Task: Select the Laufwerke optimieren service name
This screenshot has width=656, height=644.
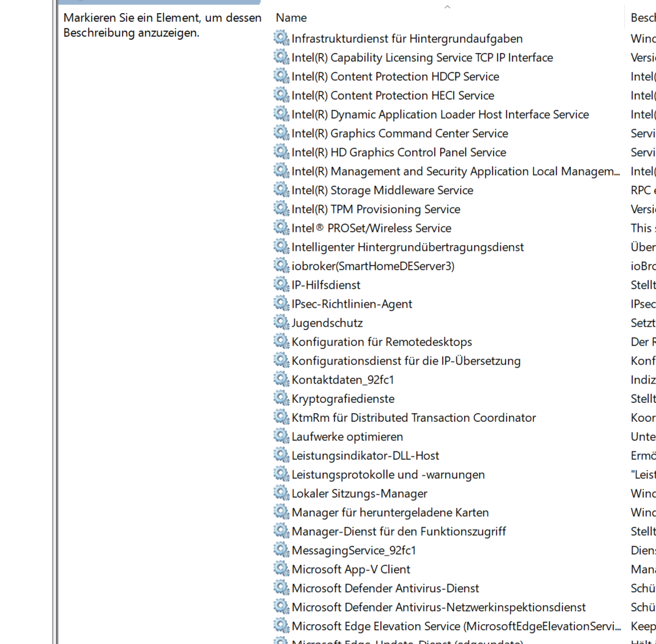Action: click(x=347, y=437)
